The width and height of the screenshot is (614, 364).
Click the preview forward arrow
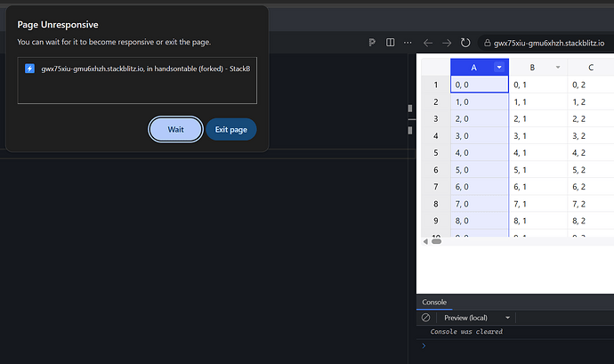click(x=447, y=43)
